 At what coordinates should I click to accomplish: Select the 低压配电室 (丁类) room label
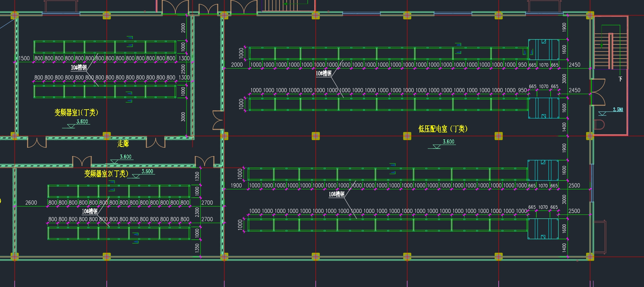pos(443,129)
